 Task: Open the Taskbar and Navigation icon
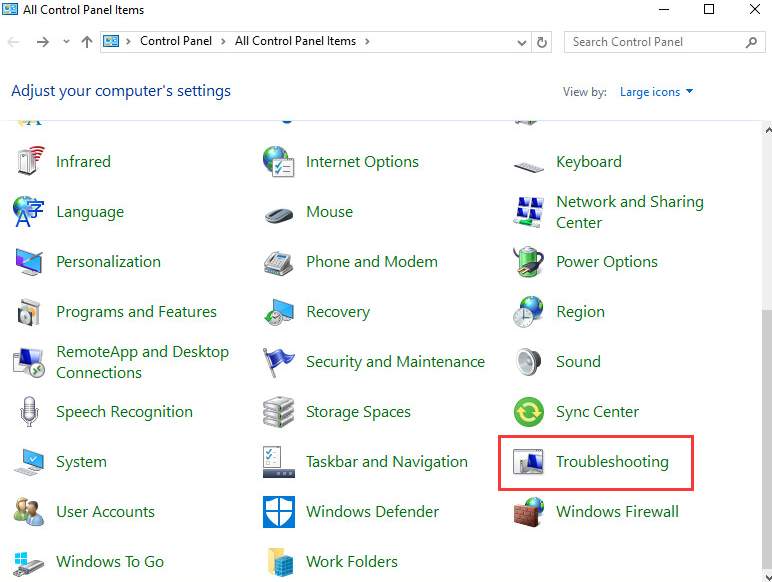[279, 462]
